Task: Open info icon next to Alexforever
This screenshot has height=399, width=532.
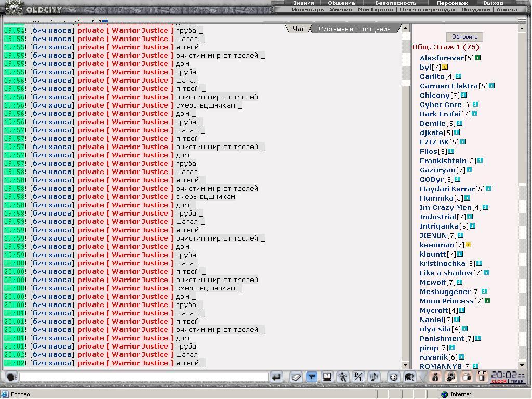Action: tap(477, 58)
